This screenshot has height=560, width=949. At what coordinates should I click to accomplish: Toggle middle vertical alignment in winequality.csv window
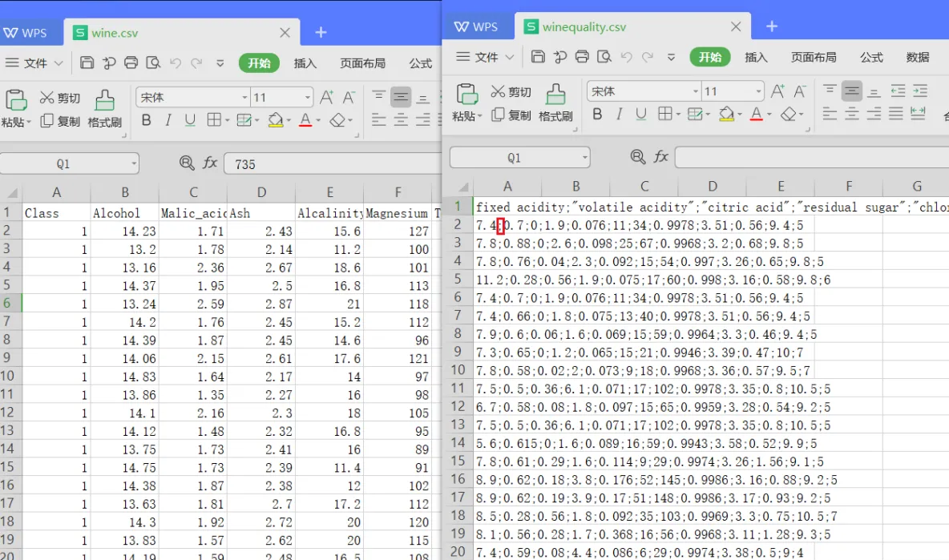[x=851, y=91]
